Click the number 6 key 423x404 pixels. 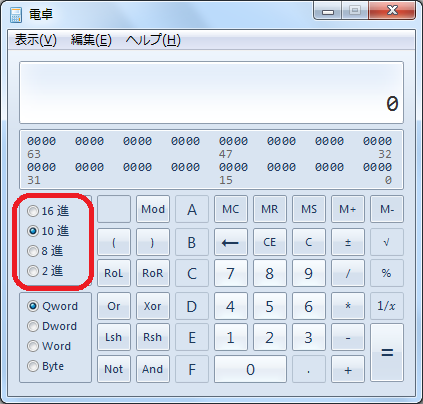point(309,306)
